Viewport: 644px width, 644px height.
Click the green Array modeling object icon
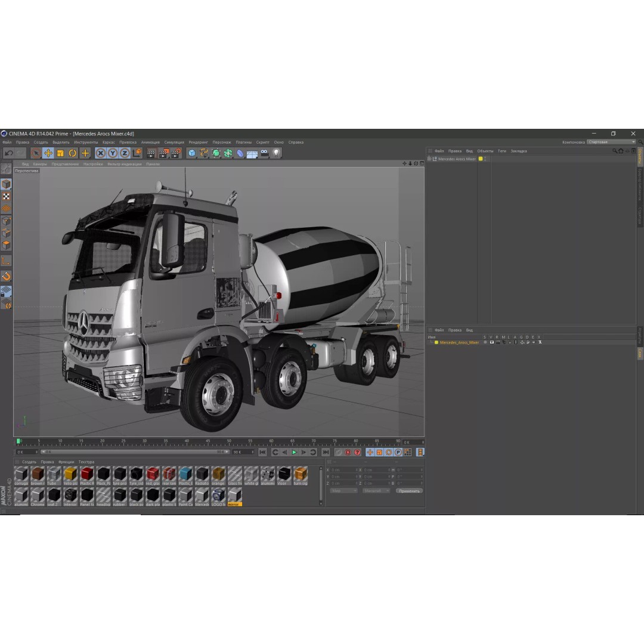pos(228,153)
